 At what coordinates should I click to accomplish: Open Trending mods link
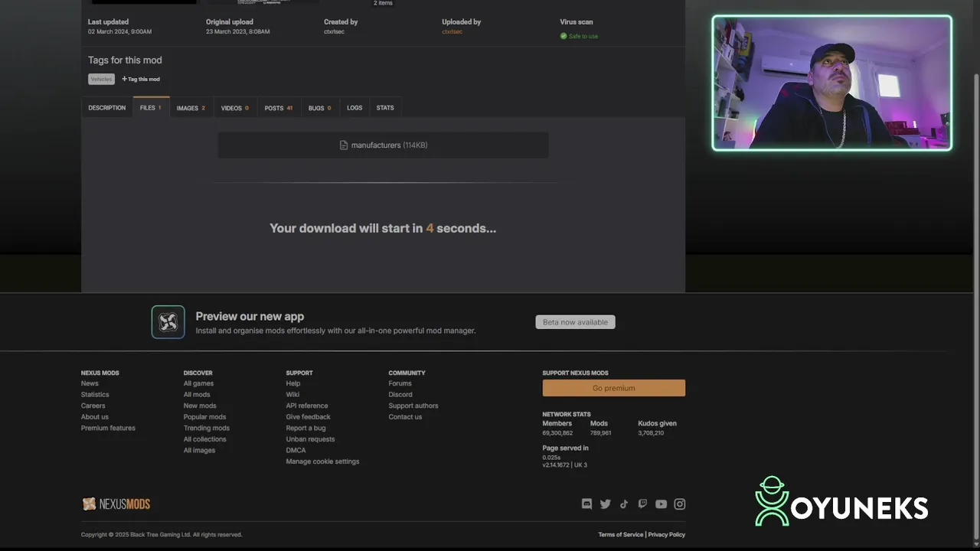(207, 428)
